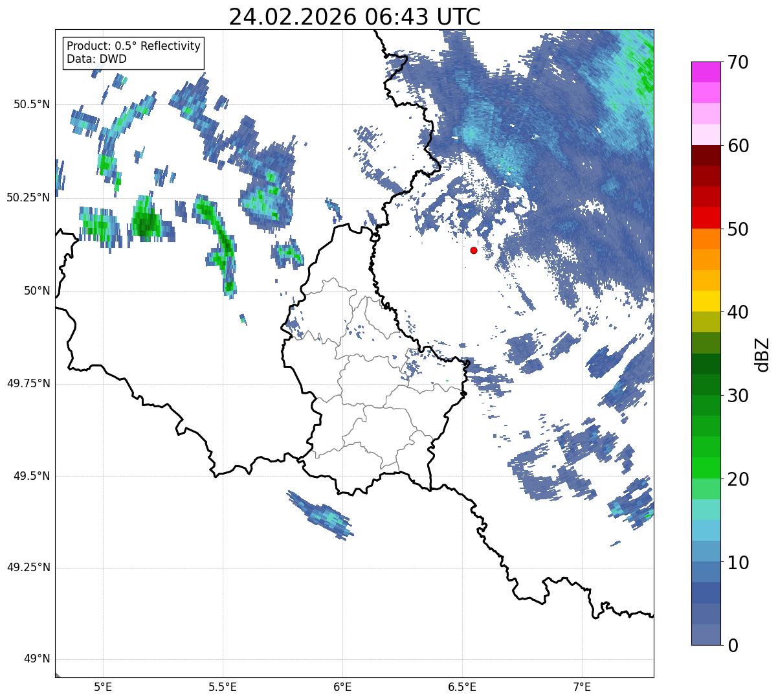Click the plot title 24.02.2026 06:43 UTC
The height and width of the screenshot is (700, 778).
(355, 17)
